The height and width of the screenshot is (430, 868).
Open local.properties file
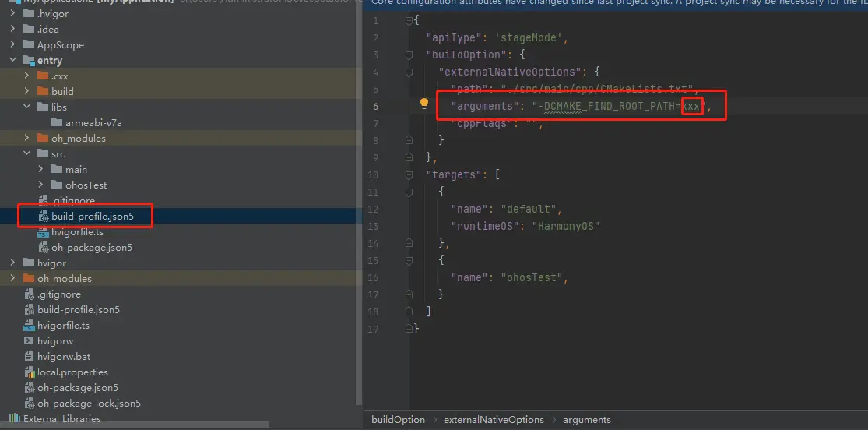pos(72,372)
